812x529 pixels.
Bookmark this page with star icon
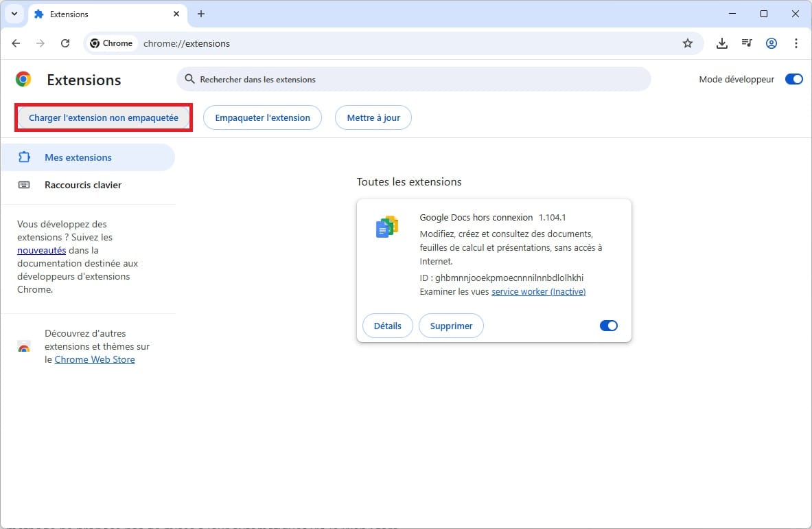[x=687, y=43]
